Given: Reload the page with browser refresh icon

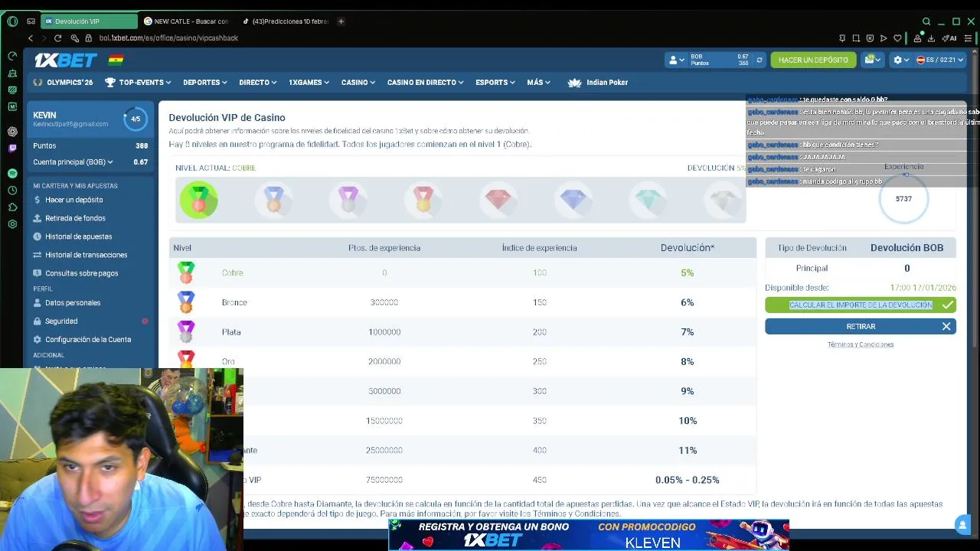Looking at the screenshot, I should pyautogui.click(x=57, y=37).
